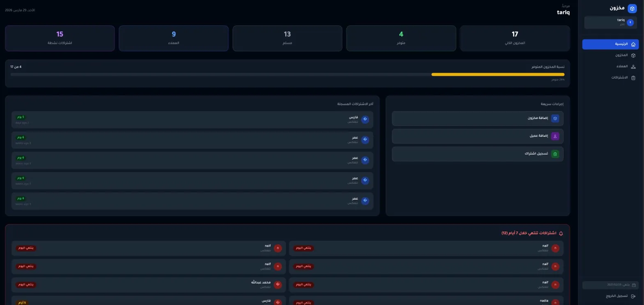Click the blue box icon for إضافة مخزون

tap(555, 118)
